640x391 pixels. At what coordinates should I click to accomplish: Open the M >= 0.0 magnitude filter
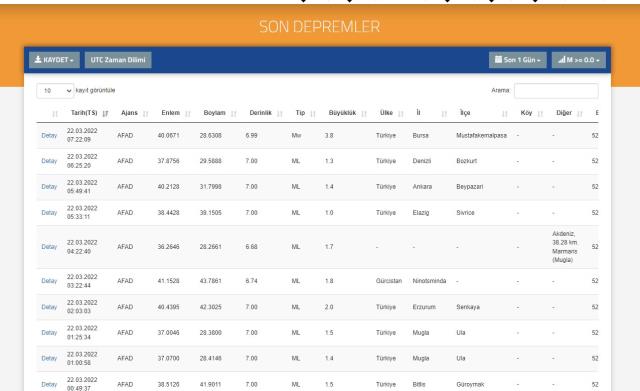[x=579, y=60]
